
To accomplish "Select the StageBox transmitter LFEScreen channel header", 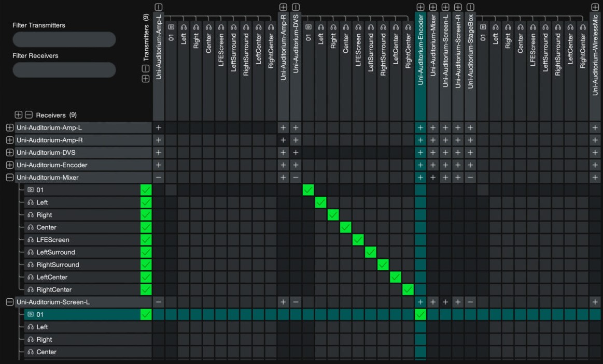I will tap(532, 71).
